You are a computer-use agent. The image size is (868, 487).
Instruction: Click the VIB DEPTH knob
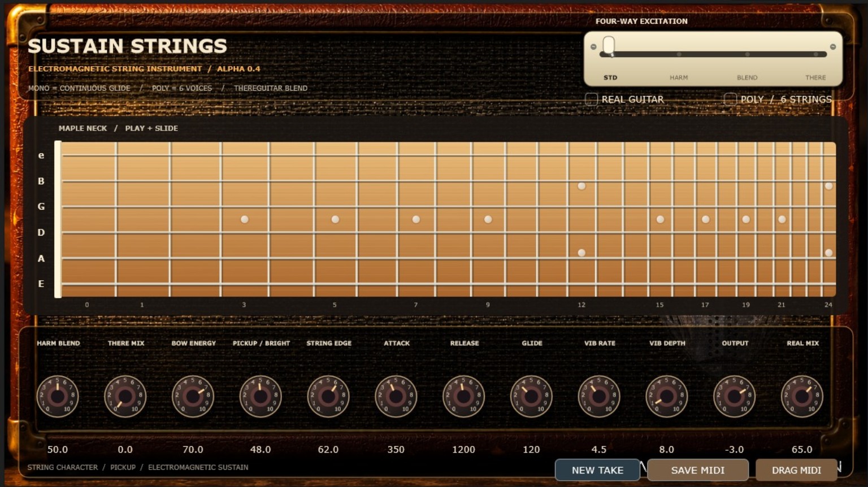point(667,396)
